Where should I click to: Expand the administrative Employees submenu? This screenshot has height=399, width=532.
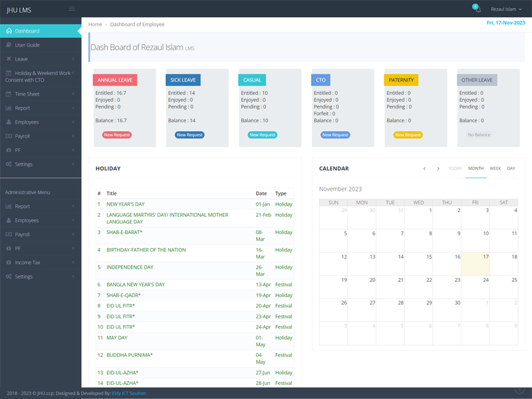72,221
